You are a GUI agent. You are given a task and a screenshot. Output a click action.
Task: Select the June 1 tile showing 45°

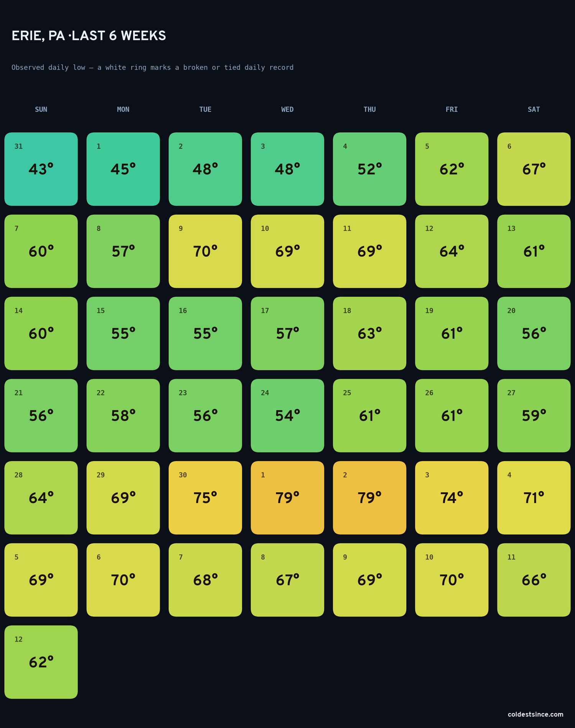point(123,169)
